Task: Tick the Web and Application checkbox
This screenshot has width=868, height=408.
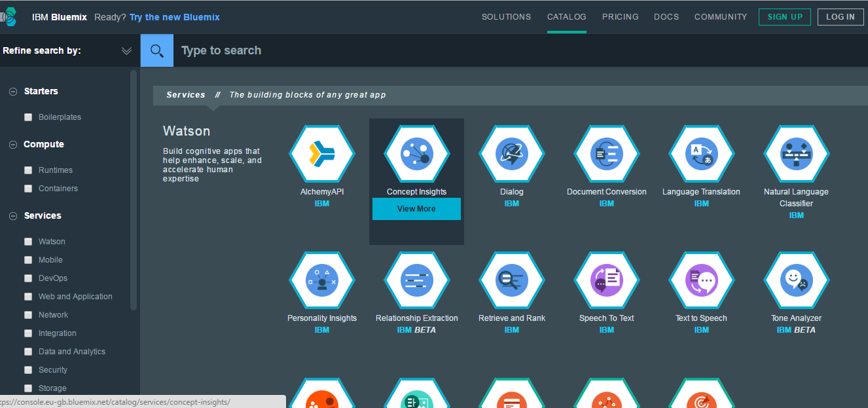Action: click(28, 297)
